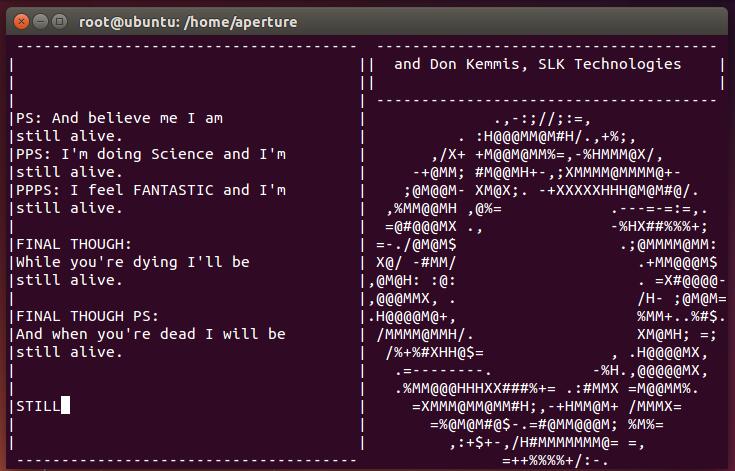
Task: Click ASCII art line '=++%%%%+/:-.'
Action: click(555, 460)
